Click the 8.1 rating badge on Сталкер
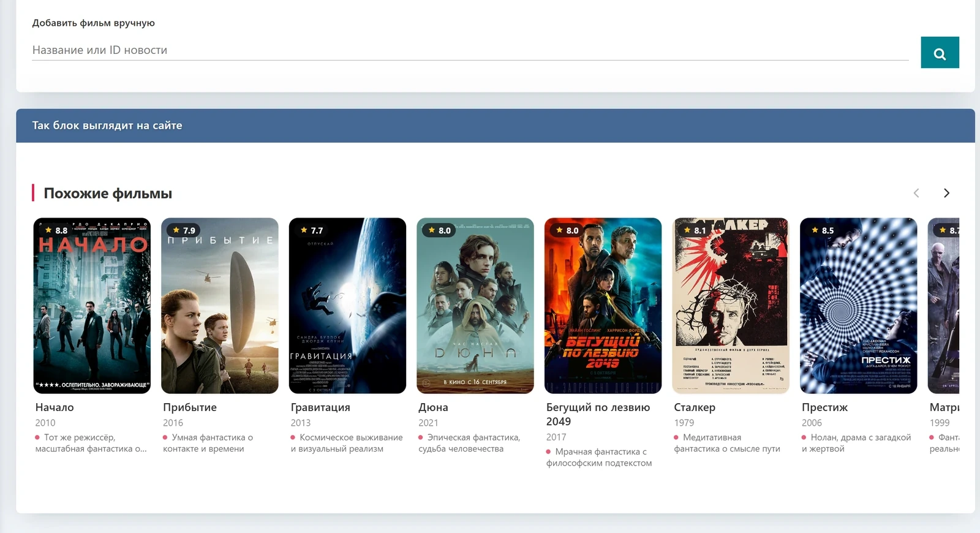The image size is (980, 533). point(695,230)
